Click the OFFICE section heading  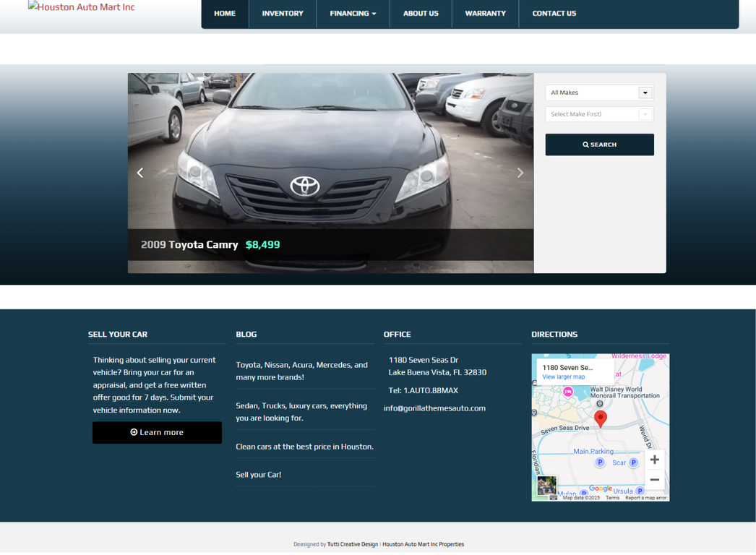398,335
